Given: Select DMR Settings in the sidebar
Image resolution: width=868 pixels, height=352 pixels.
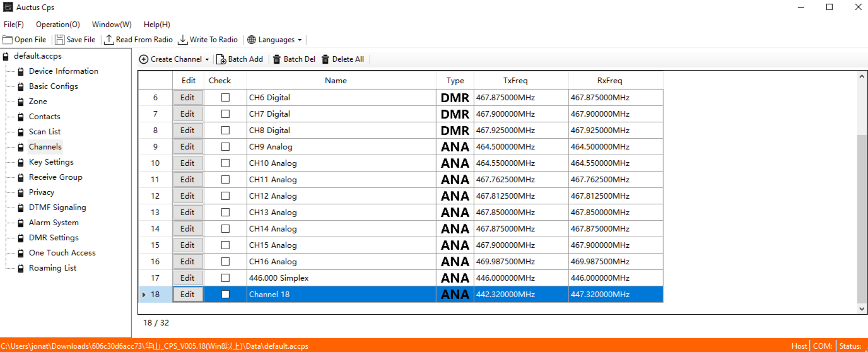Looking at the screenshot, I should point(54,238).
